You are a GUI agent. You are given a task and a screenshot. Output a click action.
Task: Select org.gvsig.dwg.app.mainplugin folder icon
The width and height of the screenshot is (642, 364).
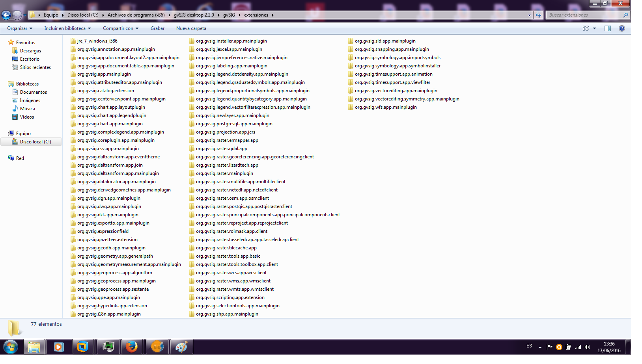point(73,206)
